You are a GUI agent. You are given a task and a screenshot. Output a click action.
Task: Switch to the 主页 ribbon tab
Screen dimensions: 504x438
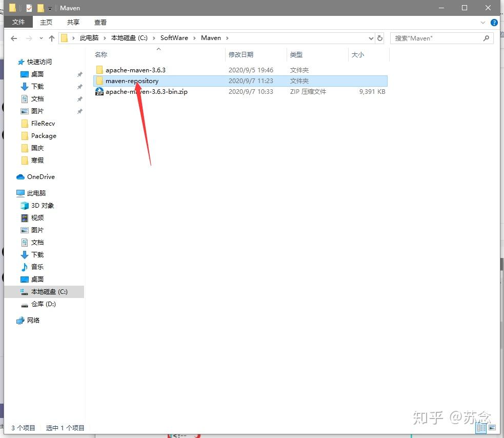click(46, 22)
